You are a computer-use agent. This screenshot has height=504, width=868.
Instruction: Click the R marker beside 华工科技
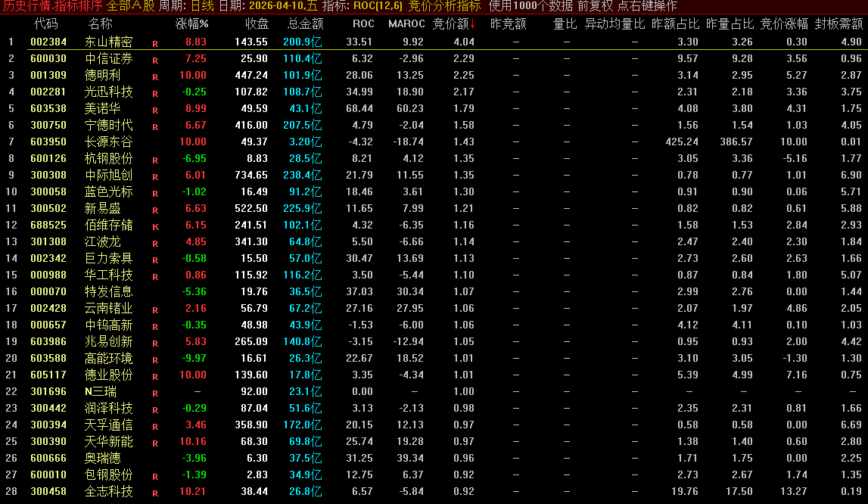pos(155,276)
